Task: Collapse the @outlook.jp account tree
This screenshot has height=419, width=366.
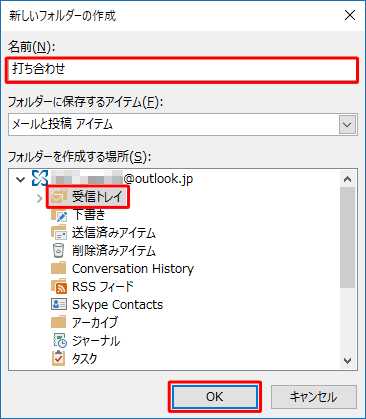Action: (x=21, y=180)
